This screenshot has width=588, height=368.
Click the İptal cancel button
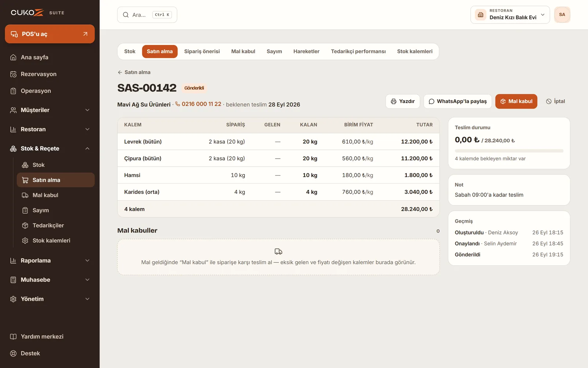tap(555, 101)
